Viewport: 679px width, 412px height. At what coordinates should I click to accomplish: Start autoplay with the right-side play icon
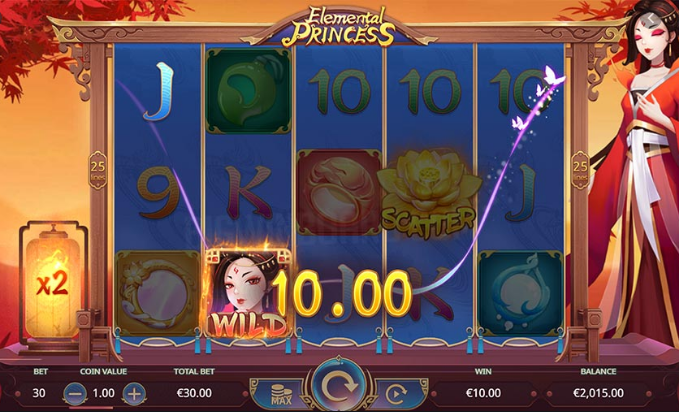(x=396, y=393)
